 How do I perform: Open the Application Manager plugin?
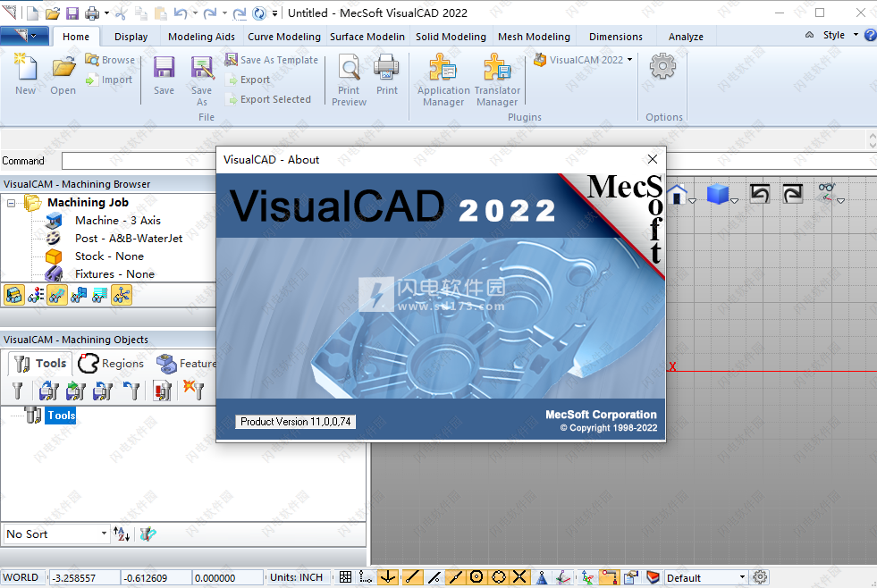pyautogui.click(x=443, y=68)
